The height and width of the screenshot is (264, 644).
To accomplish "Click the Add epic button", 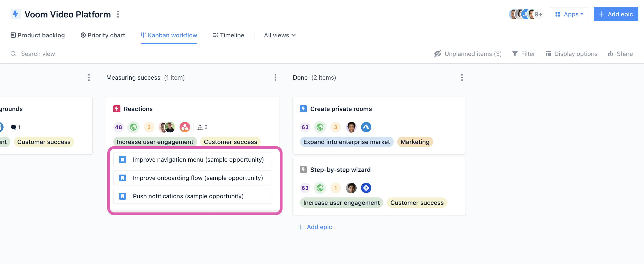I will [616, 14].
